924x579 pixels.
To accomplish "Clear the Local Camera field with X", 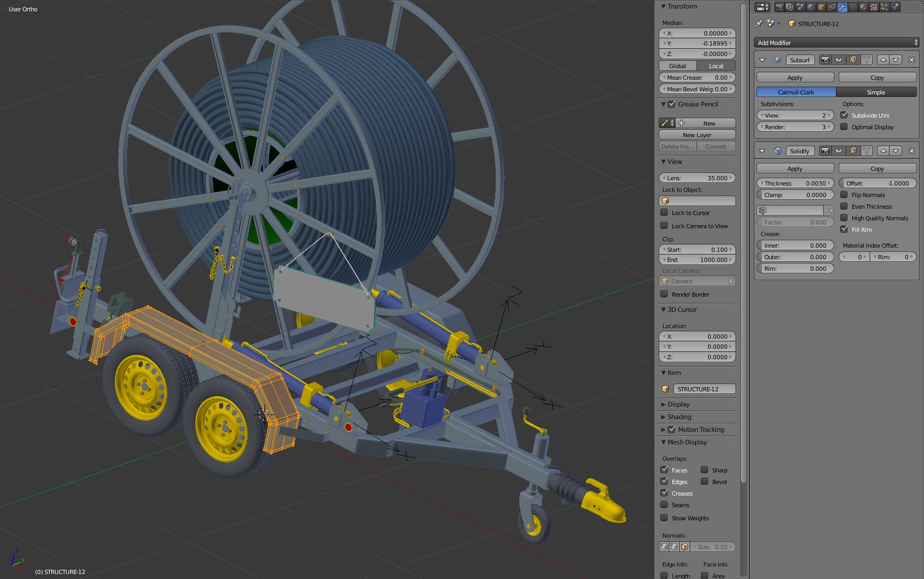I will point(730,281).
